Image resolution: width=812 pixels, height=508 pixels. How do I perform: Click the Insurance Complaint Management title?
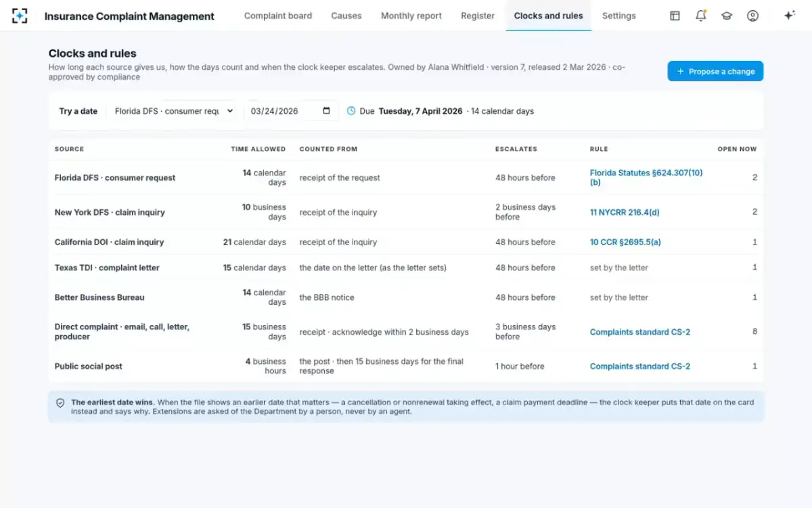129,16
